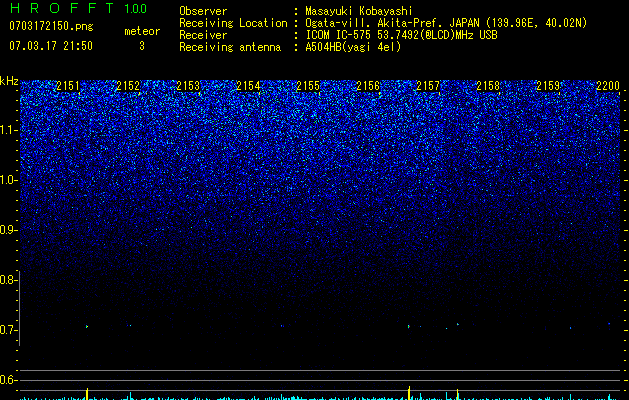The width and height of the screenshot is (629, 400).
Task: Click the 2153 time axis label
Action: point(188,86)
